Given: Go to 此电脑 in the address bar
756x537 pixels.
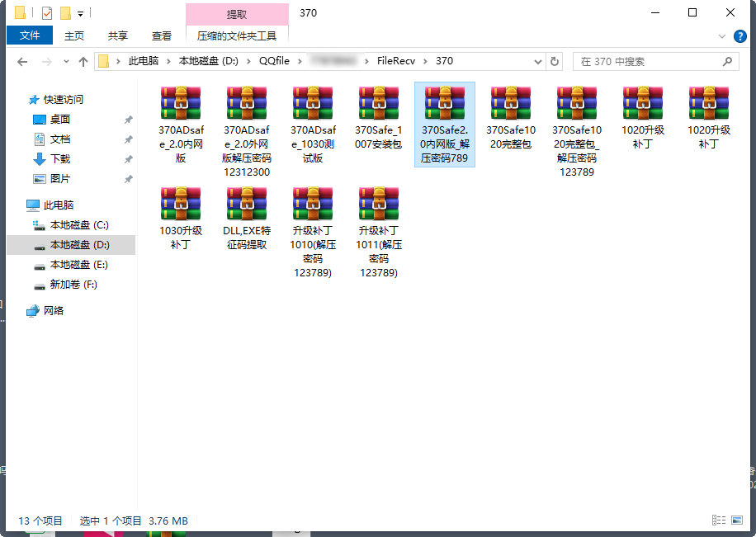Looking at the screenshot, I should 144,61.
